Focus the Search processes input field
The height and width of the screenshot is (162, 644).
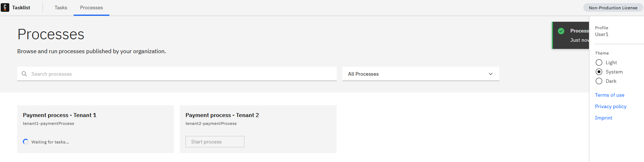pos(177,74)
